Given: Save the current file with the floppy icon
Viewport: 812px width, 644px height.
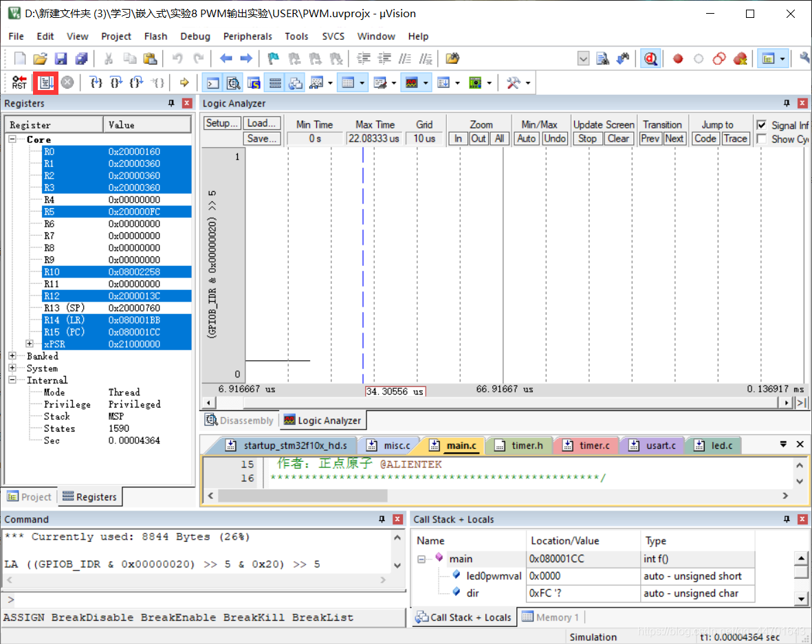Looking at the screenshot, I should pyautogui.click(x=61, y=58).
